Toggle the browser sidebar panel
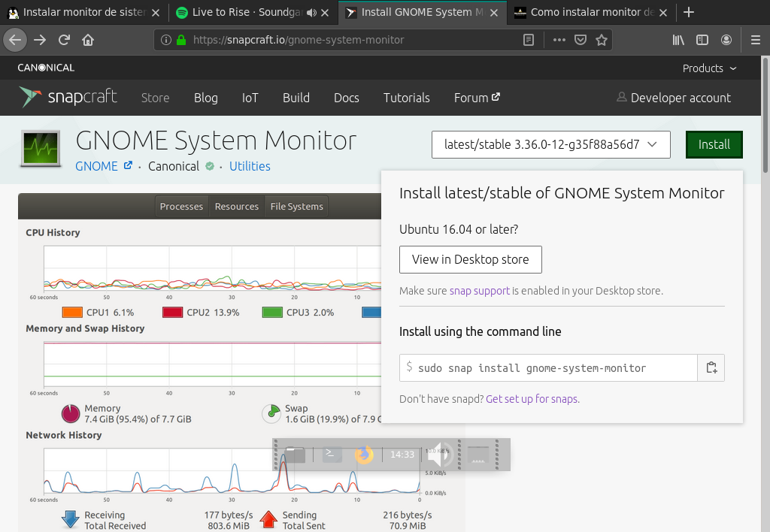This screenshot has width=770, height=532. point(702,40)
